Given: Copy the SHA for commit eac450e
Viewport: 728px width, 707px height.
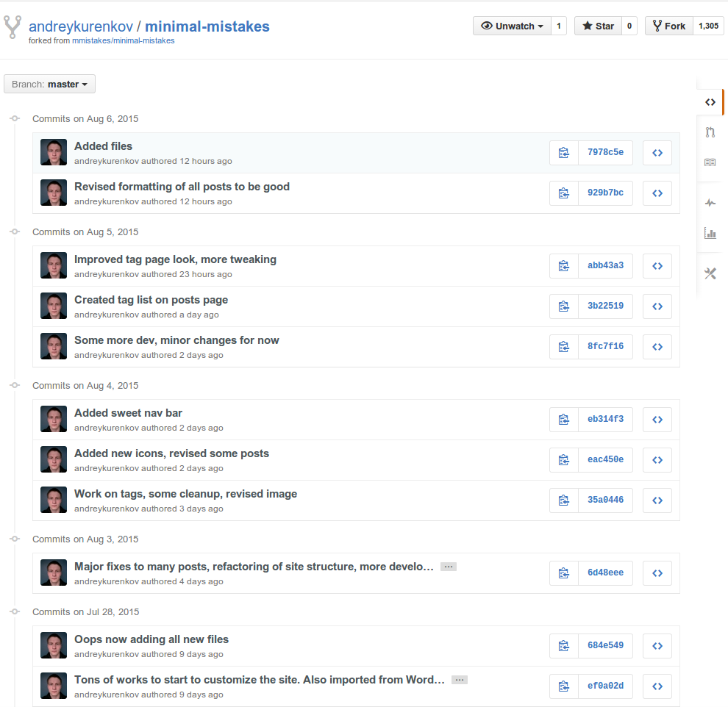Looking at the screenshot, I should (563, 460).
